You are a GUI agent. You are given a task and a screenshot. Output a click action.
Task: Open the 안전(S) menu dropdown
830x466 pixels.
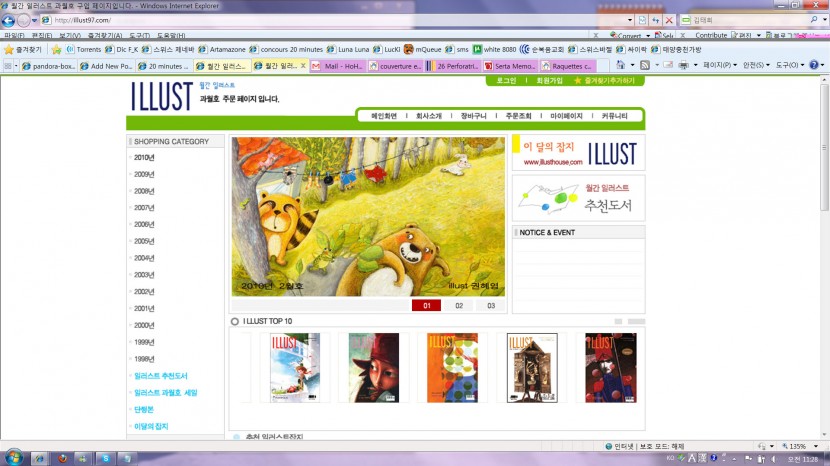click(755, 65)
